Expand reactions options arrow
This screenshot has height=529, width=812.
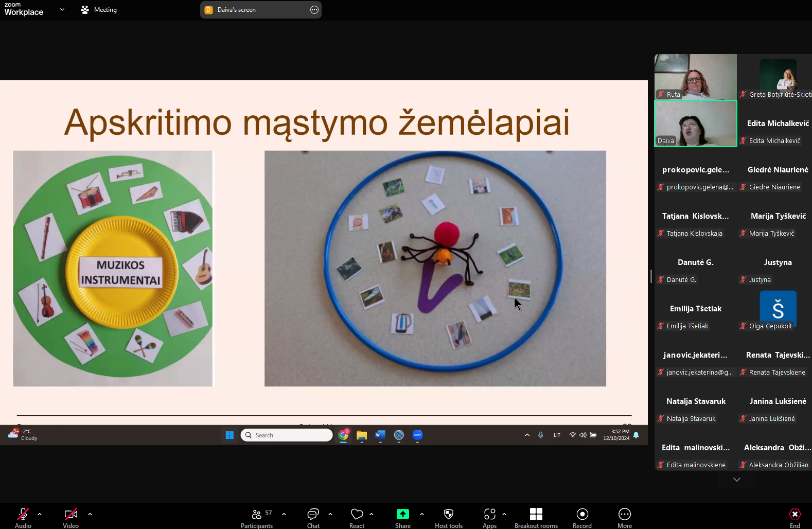coord(372,514)
